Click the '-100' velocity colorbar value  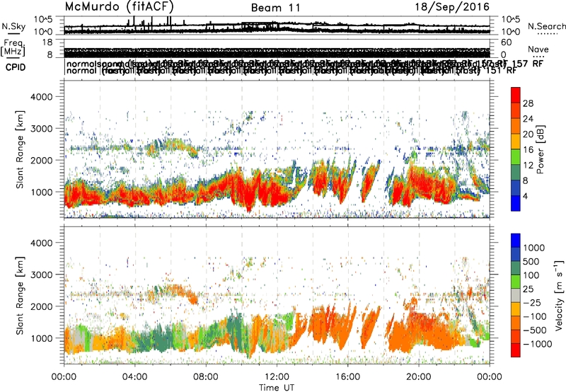pos(535,316)
